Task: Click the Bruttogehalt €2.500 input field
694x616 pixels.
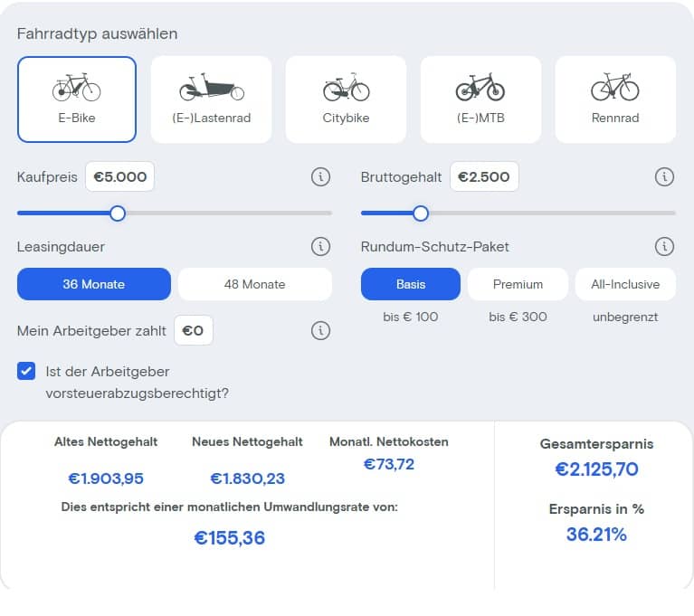Action: click(484, 176)
